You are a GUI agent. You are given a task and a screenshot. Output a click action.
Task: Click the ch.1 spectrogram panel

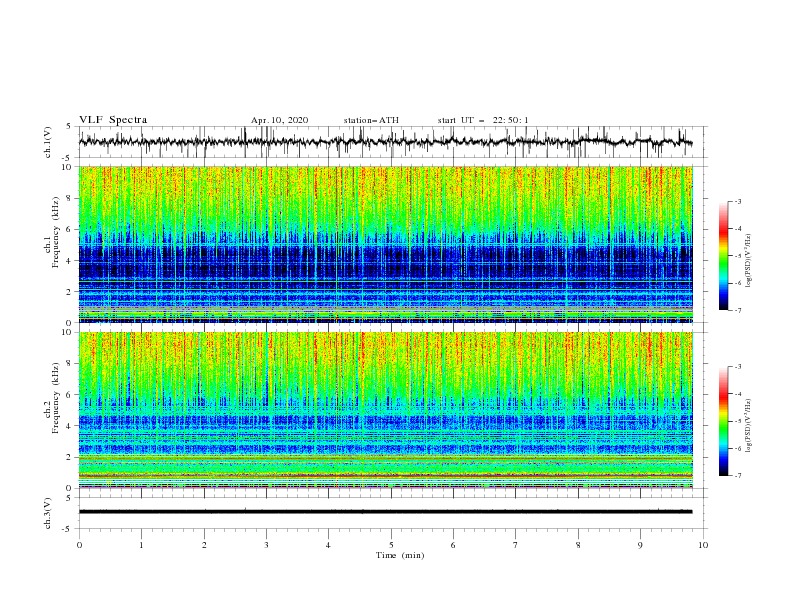pyautogui.click(x=385, y=244)
